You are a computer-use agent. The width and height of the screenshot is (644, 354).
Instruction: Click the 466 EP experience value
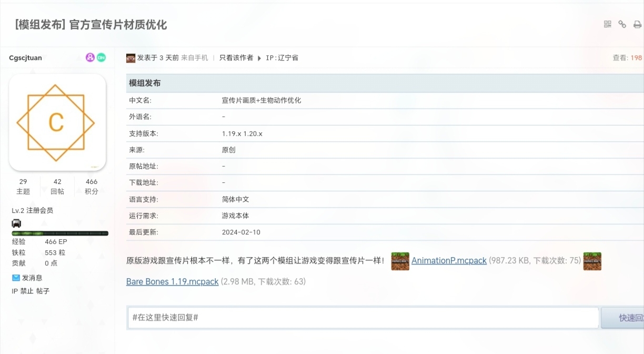[x=56, y=242]
